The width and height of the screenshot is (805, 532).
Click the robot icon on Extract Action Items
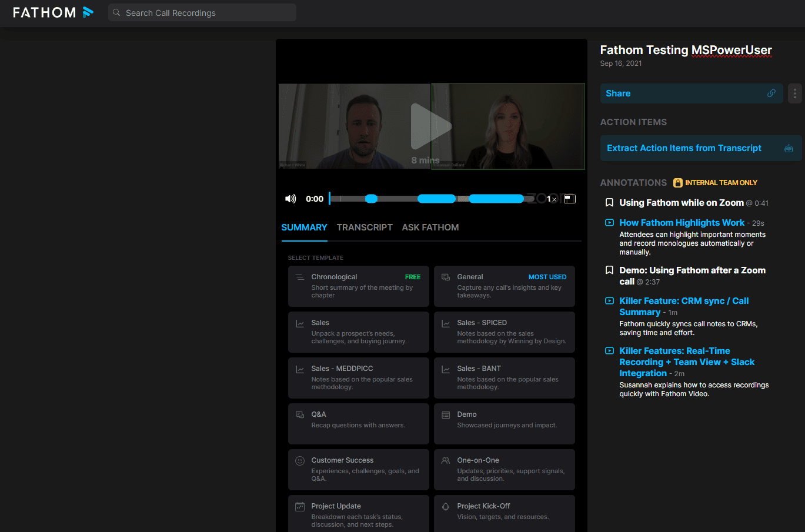tap(789, 148)
